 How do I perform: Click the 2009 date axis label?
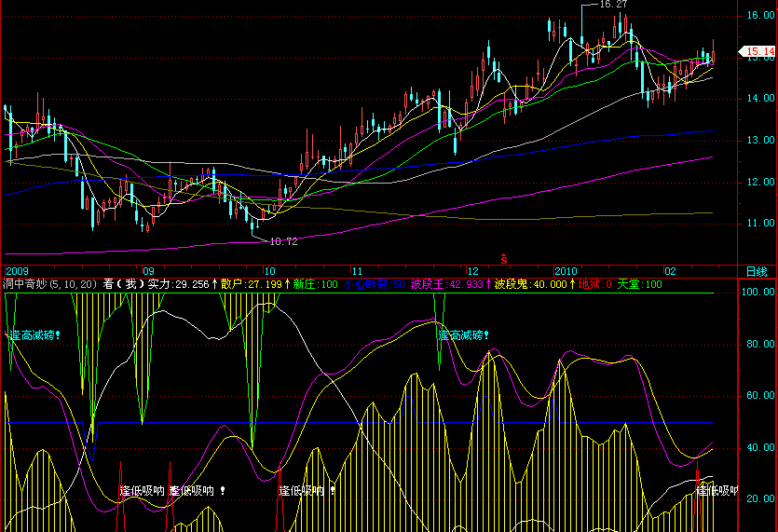(x=17, y=271)
